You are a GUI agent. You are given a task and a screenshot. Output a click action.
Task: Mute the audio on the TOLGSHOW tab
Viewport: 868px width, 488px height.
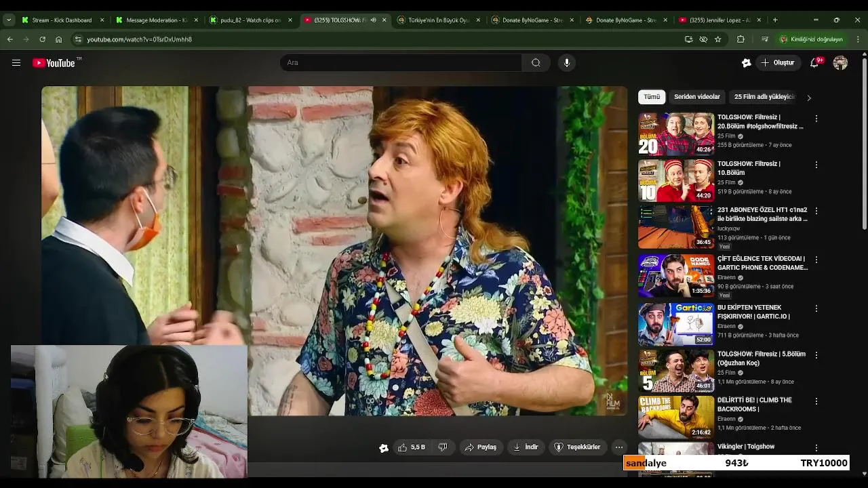[x=373, y=20]
